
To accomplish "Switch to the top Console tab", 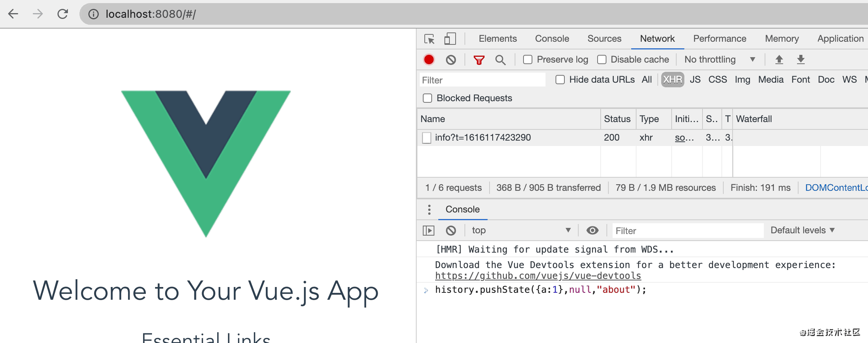I will [x=552, y=39].
